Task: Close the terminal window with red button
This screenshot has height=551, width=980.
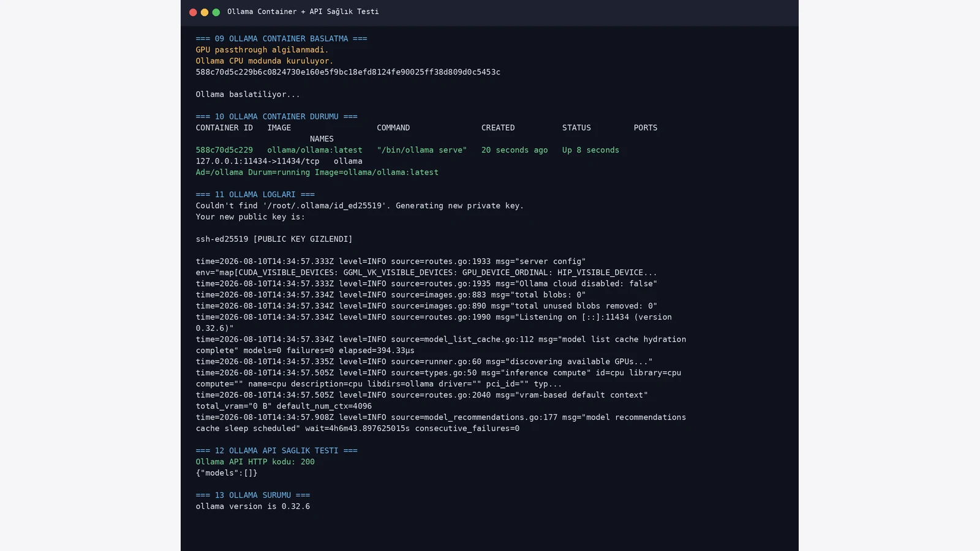Action: point(193,12)
